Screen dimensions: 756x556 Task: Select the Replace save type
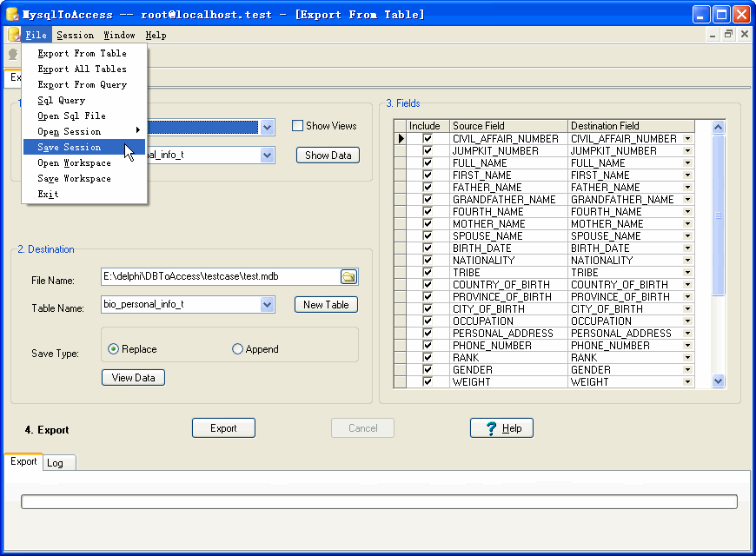(x=113, y=349)
